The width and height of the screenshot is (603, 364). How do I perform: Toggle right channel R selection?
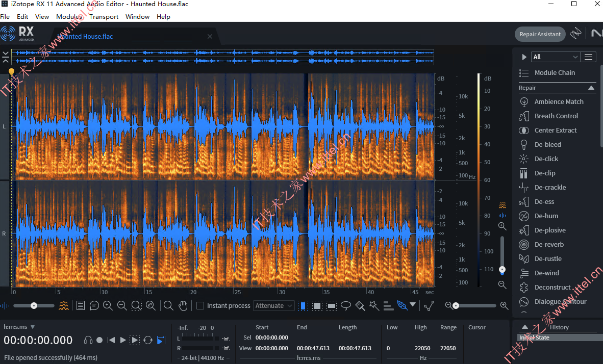(4, 233)
